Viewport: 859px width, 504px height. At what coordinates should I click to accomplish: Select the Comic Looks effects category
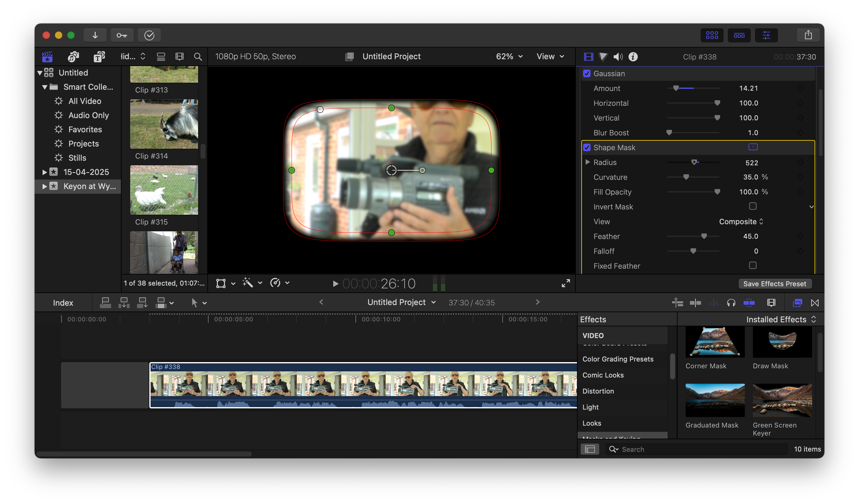pyautogui.click(x=603, y=375)
